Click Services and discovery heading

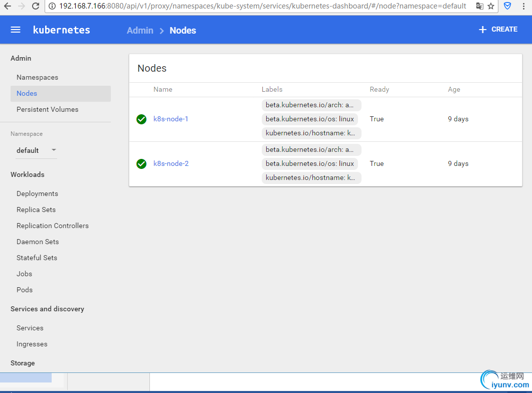pos(47,309)
